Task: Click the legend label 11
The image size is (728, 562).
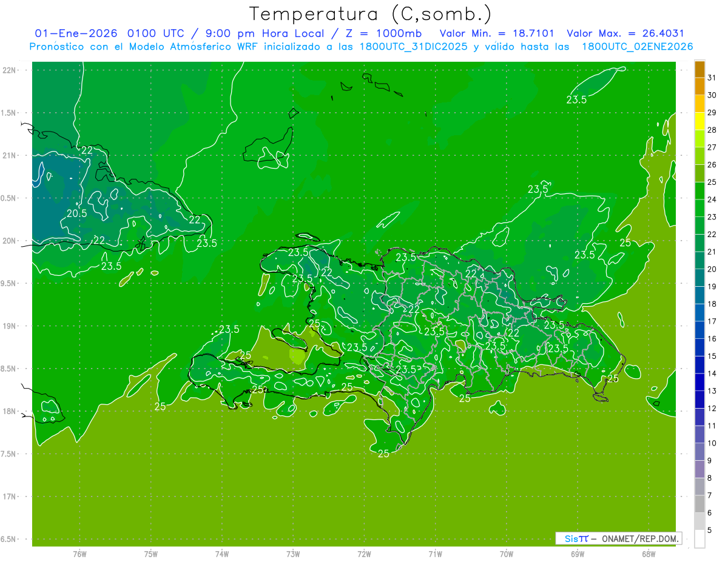Action: [x=712, y=426]
